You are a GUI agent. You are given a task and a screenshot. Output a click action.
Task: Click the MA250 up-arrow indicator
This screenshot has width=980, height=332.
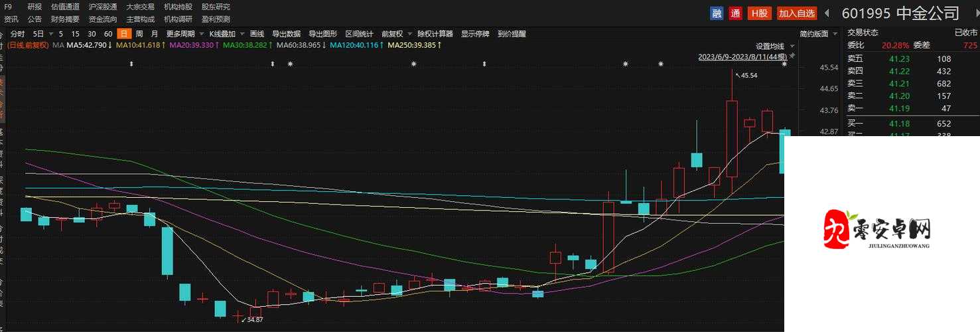pos(439,45)
